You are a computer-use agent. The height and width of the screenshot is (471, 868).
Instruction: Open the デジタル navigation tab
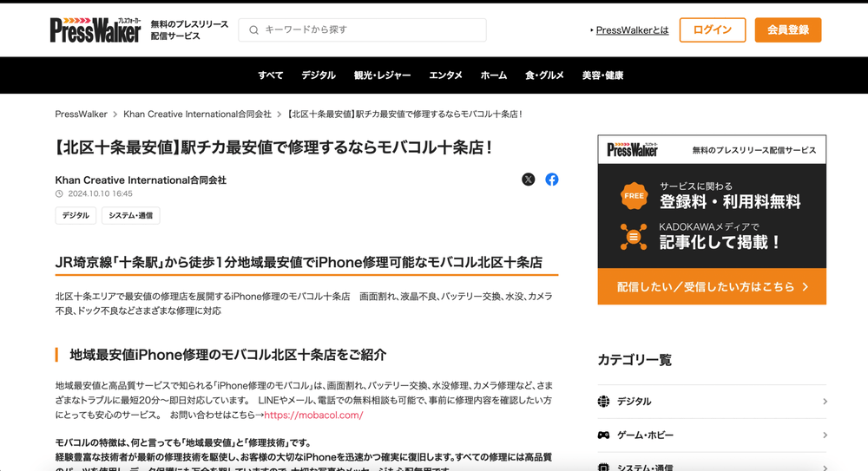tap(319, 75)
